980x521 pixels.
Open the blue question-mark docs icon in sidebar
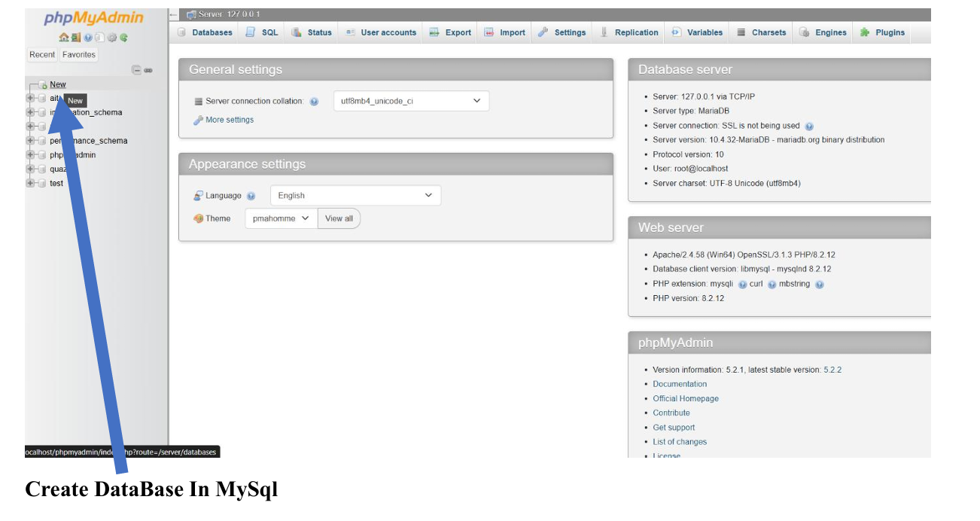pos(88,37)
